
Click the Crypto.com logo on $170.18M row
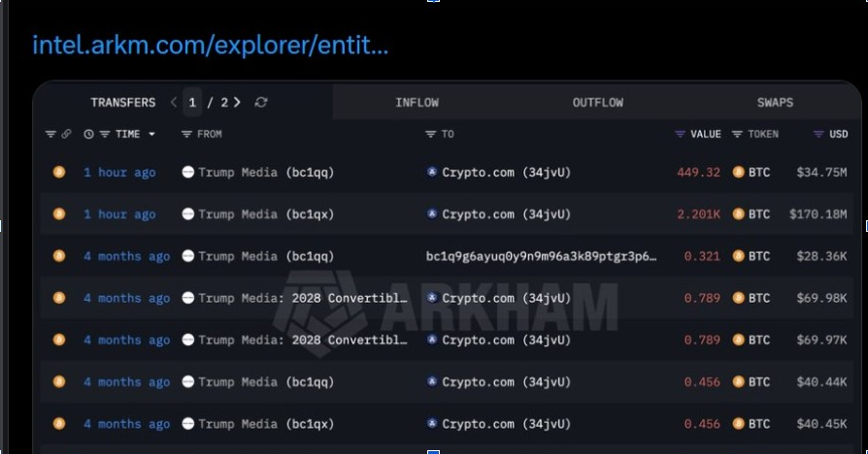432,214
